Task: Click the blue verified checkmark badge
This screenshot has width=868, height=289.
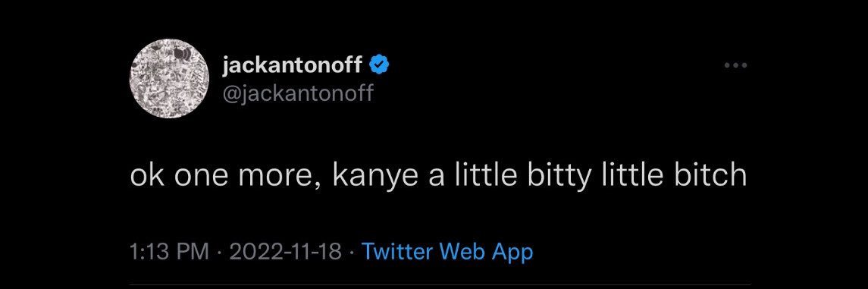Action: click(379, 66)
